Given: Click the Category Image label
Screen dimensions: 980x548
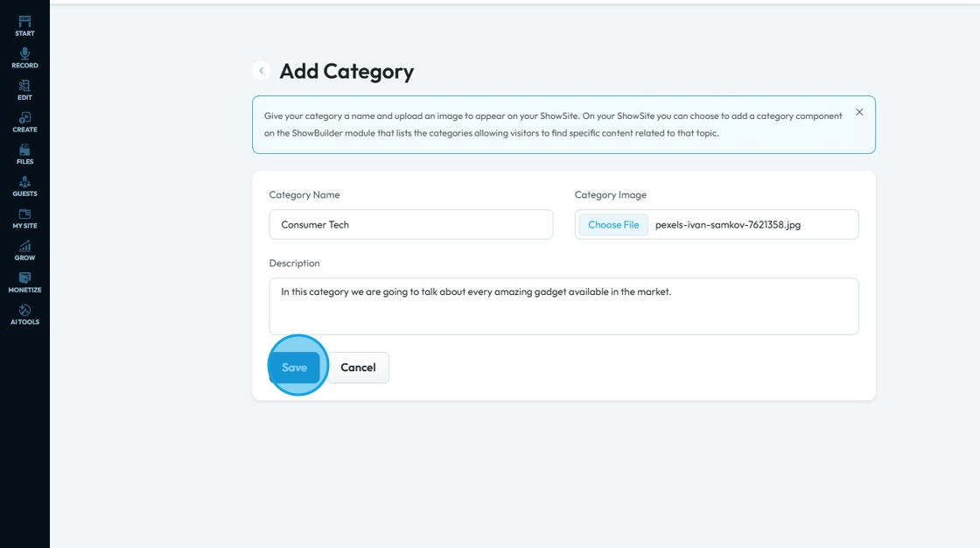Looking at the screenshot, I should point(610,195).
